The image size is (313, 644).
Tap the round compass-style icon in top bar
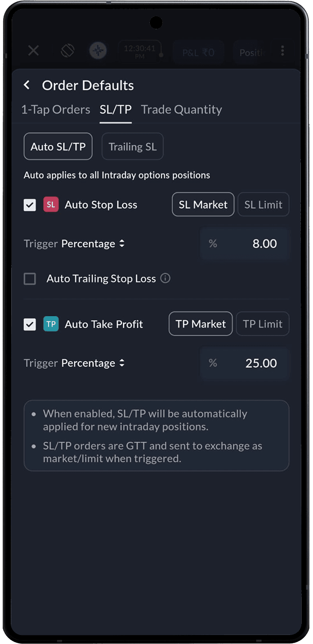click(98, 51)
